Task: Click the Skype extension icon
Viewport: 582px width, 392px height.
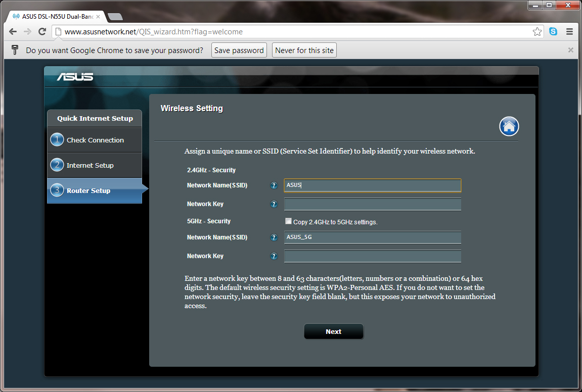Action: tap(553, 31)
